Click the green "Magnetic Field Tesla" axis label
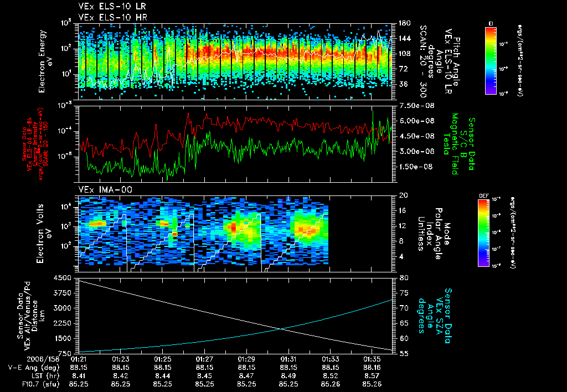This screenshot has width=567, height=392. tap(451, 144)
